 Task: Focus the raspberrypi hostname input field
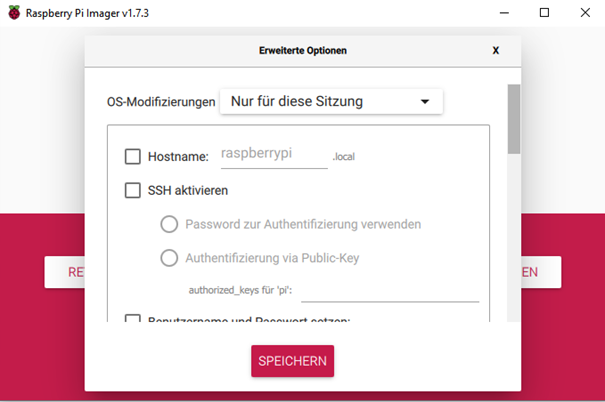click(274, 155)
